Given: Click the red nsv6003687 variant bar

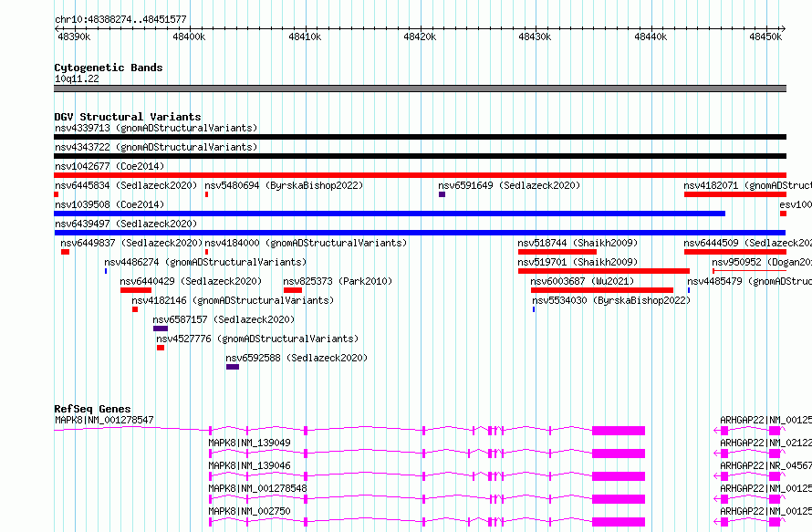Looking at the screenshot, I should click(602, 290).
